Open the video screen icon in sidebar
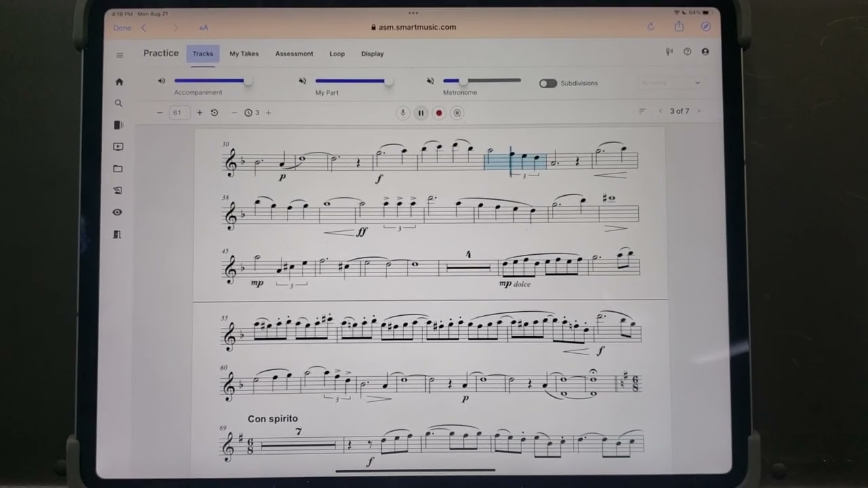The width and height of the screenshot is (868, 488). pyautogui.click(x=119, y=146)
